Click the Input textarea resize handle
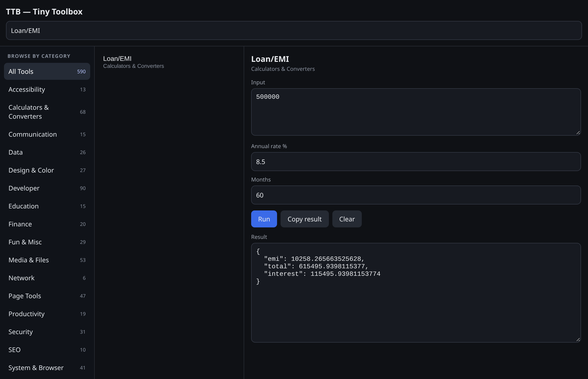The image size is (588, 379). point(578,133)
